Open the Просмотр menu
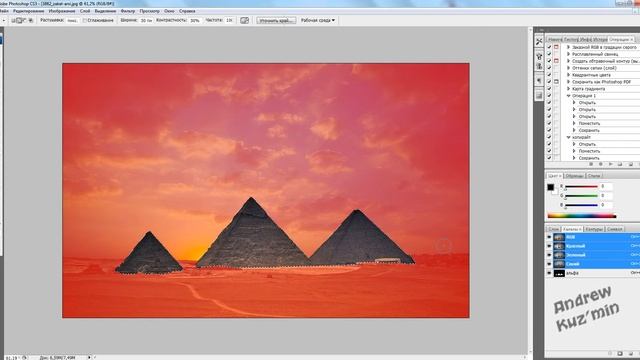This screenshot has width=640, height=360. tap(149, 11)
